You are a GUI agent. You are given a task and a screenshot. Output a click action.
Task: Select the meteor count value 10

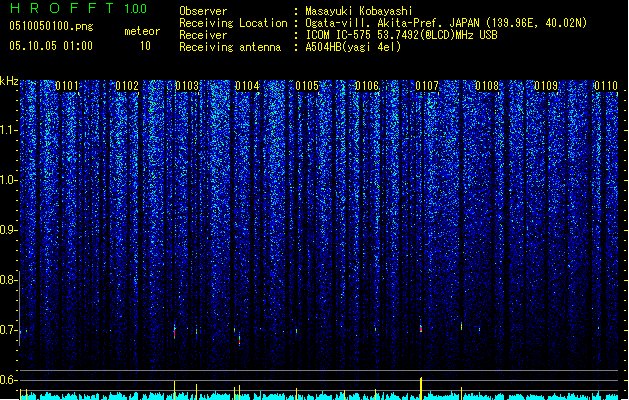tap(145, 46)
